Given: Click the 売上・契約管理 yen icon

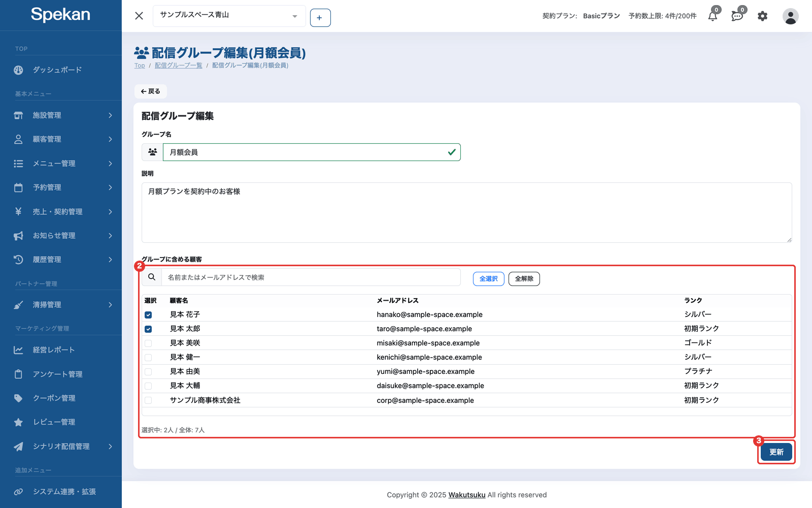Looking at the screenshot, I should [18, 211].
